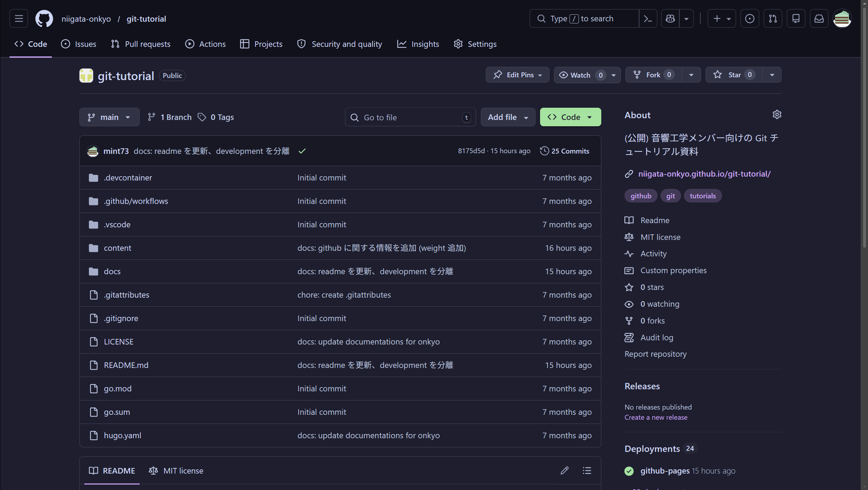
Task: Select the README tab below files
Action: coord(112,471)
